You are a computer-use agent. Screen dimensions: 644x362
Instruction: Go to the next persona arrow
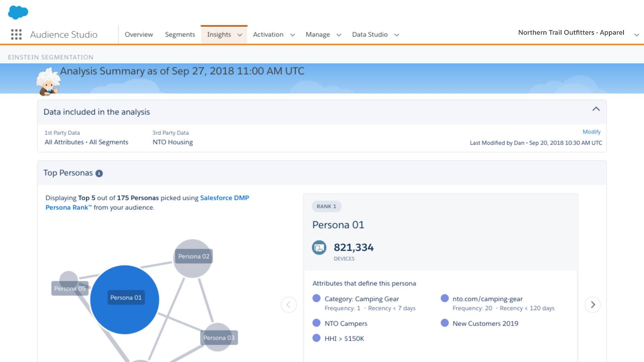tap(592, 304)
